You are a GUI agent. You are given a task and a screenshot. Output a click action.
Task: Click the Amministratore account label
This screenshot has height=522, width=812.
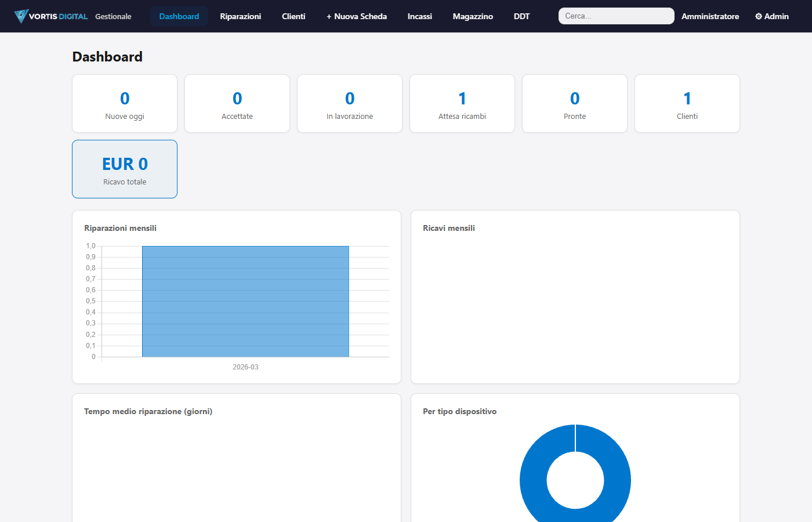coord(710,16)
